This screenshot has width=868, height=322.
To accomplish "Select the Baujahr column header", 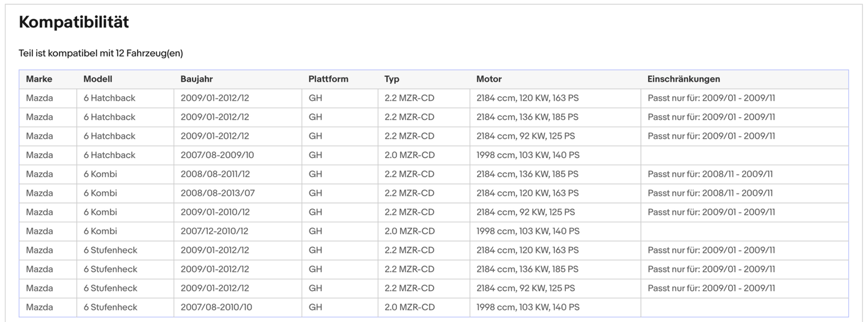I will (196, 79).
